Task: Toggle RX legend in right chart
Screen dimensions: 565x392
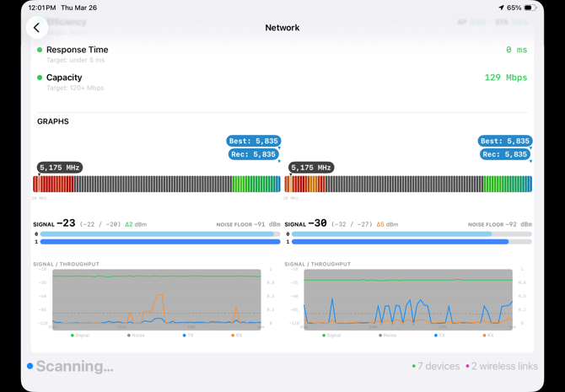Action: (488, 336)
